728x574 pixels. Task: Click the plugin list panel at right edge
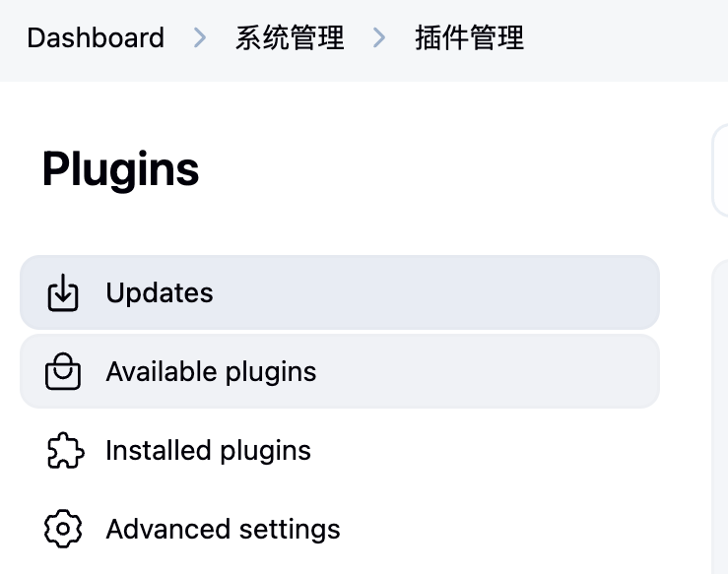tap(720, 414)
